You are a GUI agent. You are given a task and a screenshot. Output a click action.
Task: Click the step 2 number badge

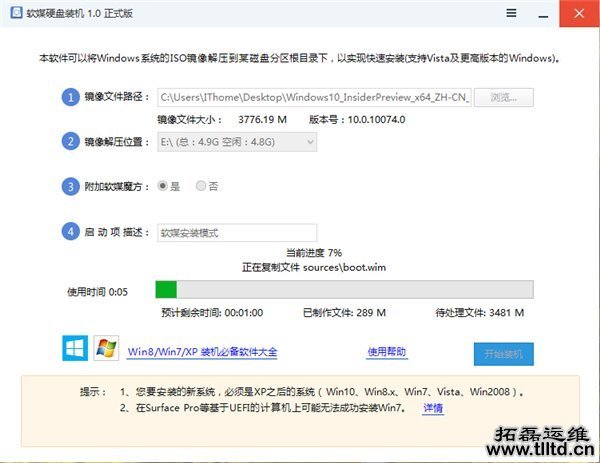pos(70,142)
